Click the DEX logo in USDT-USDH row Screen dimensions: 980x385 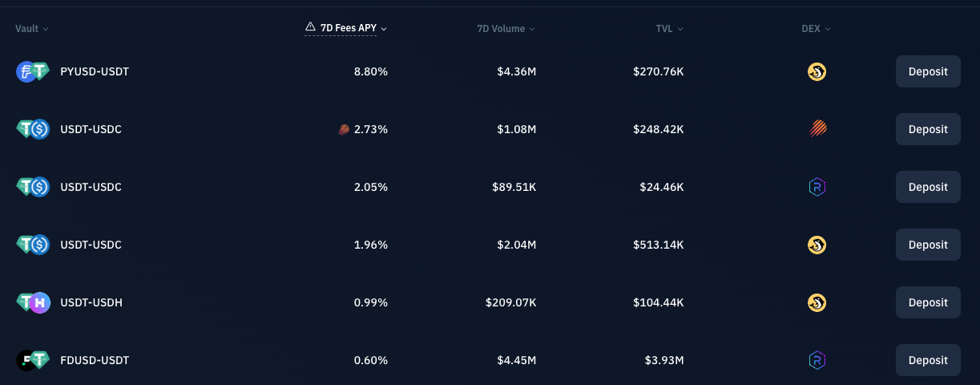817,302
